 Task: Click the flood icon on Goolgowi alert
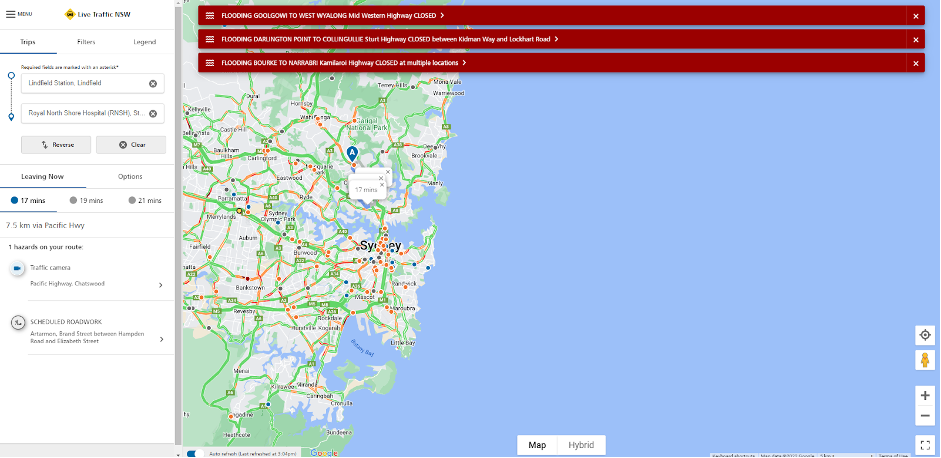210,16
